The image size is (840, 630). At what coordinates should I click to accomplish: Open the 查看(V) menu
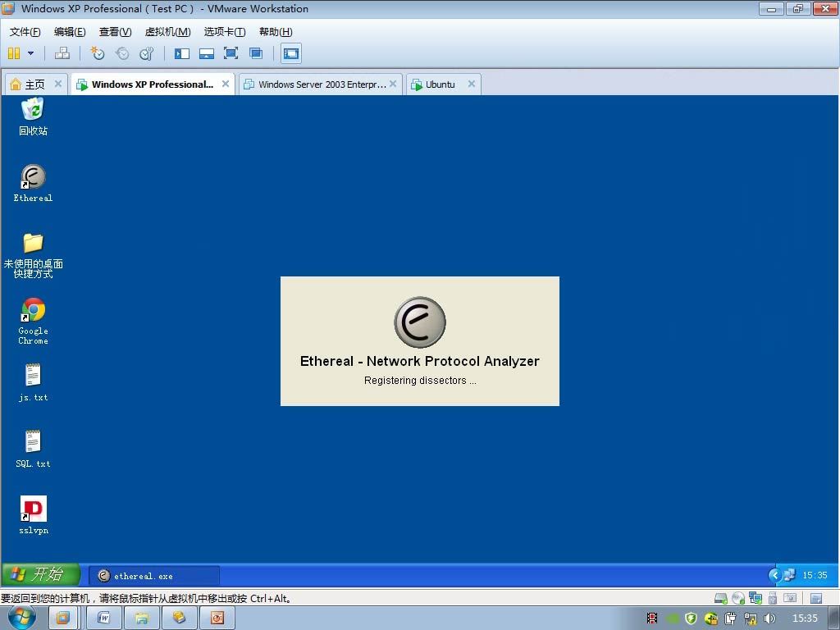point(115,32)
